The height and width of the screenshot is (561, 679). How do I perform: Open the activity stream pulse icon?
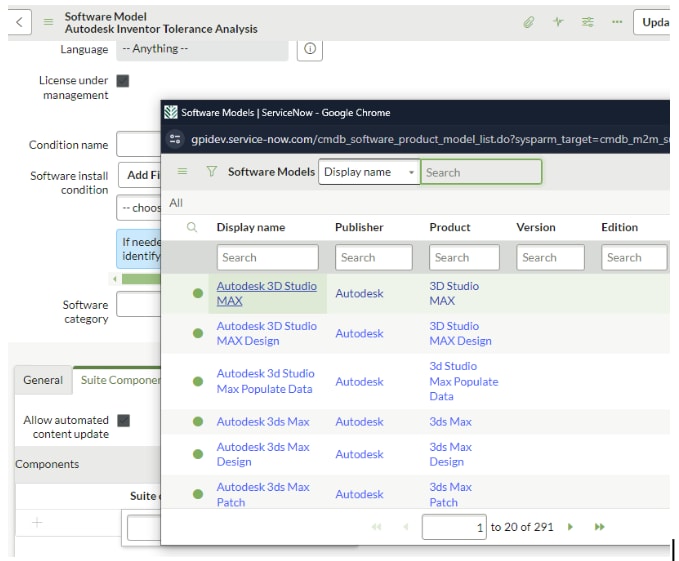[558, 22]
